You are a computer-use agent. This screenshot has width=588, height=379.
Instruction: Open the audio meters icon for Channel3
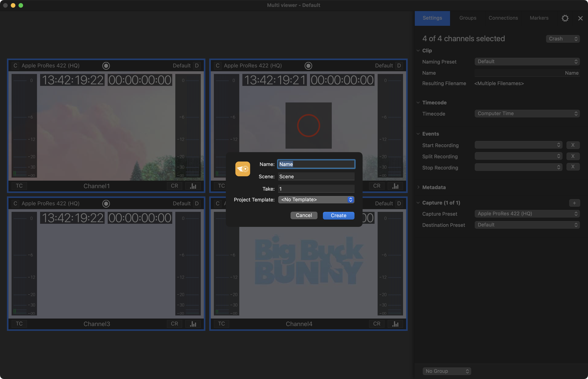tap(193, 324)
